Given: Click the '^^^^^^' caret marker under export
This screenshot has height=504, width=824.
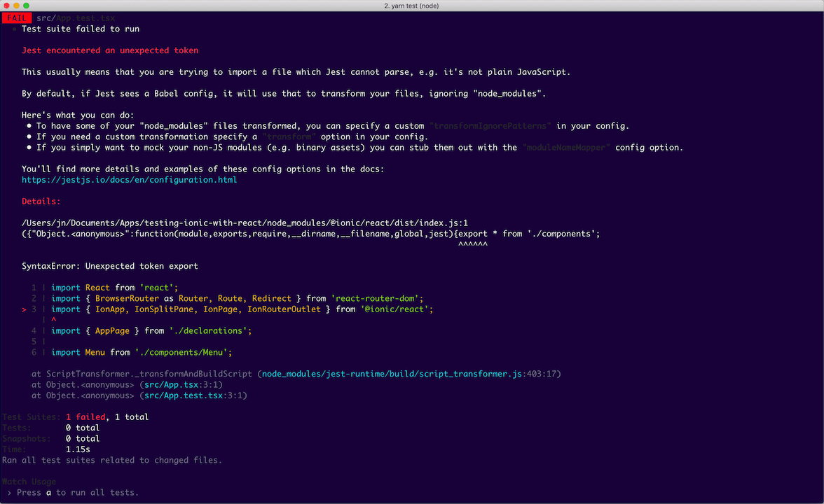Looking at the screenshot, I should tap(472, 244).
